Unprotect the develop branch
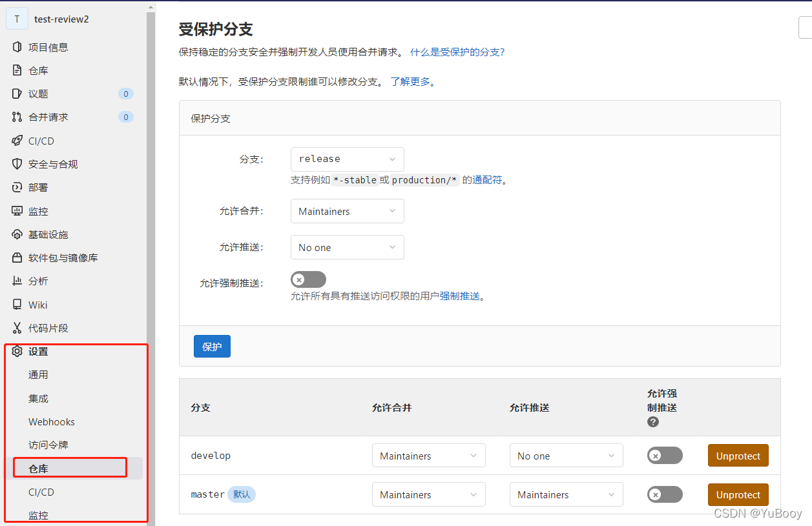This screenshot has height=526, width=812. [738, 456]
